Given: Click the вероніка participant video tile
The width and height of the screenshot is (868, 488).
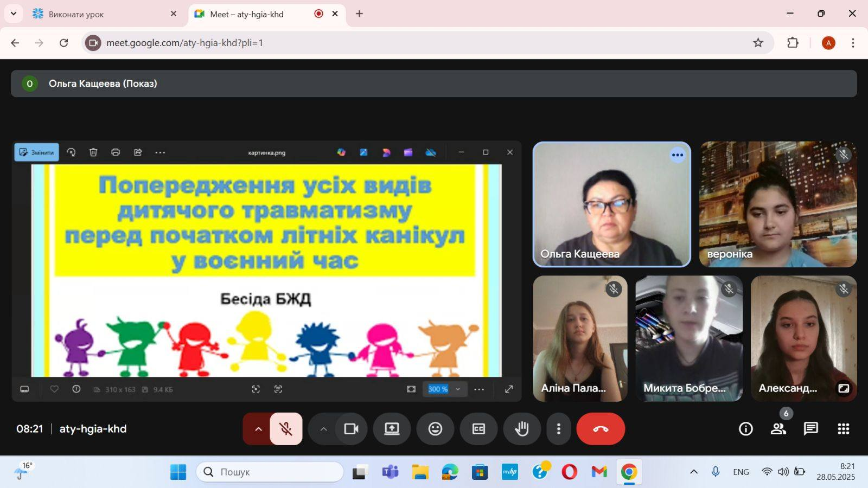Looking at the screenshot, I should click(778, 204).
